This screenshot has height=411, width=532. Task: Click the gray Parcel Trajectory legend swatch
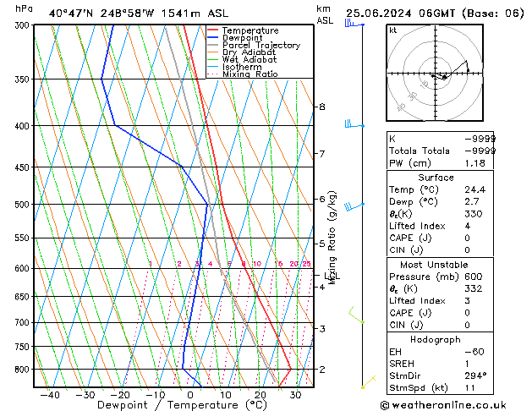(x=213, y=45)
